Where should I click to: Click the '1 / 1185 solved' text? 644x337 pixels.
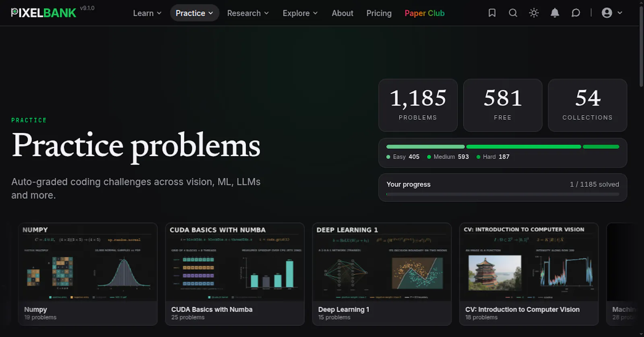coord(594,184)
